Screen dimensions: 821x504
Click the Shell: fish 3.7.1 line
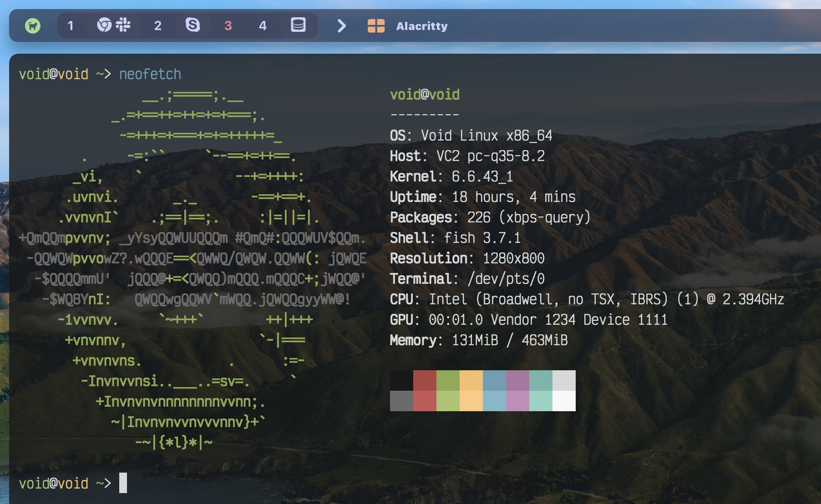coord(455,238)
